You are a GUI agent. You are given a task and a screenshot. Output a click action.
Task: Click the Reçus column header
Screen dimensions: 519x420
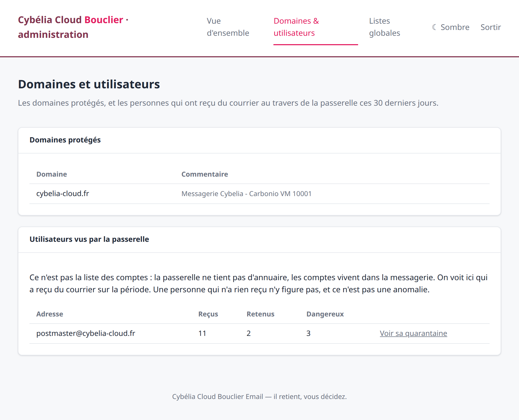point(208,314)
